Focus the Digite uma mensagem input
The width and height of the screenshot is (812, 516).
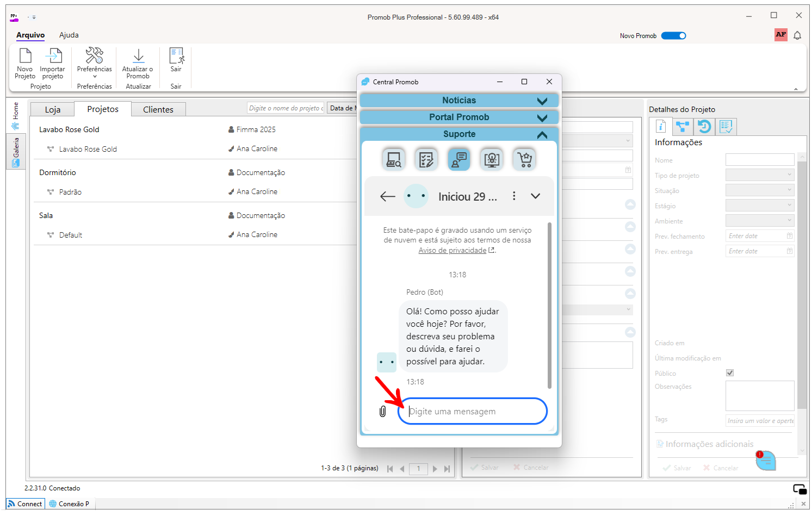(x=473, y=412)
